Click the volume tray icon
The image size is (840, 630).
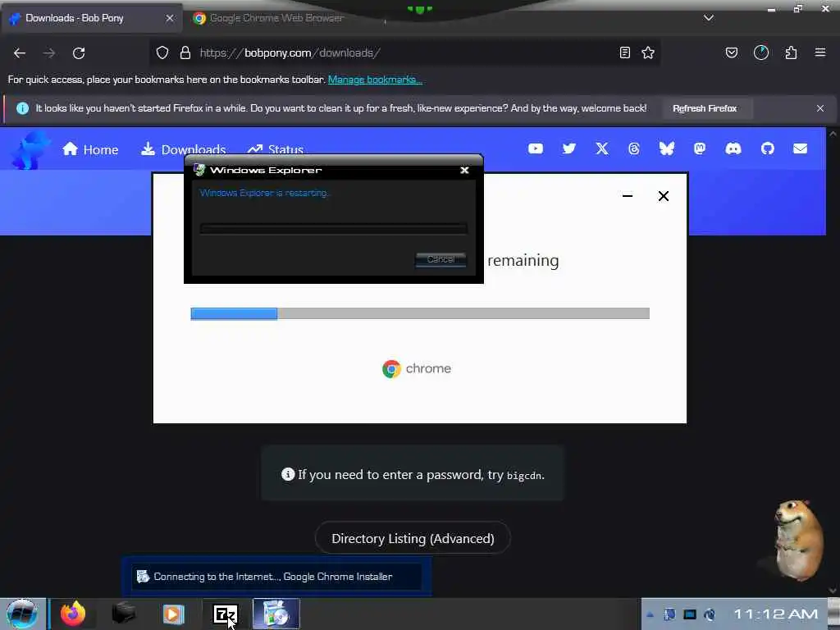(x=710, y=614)
